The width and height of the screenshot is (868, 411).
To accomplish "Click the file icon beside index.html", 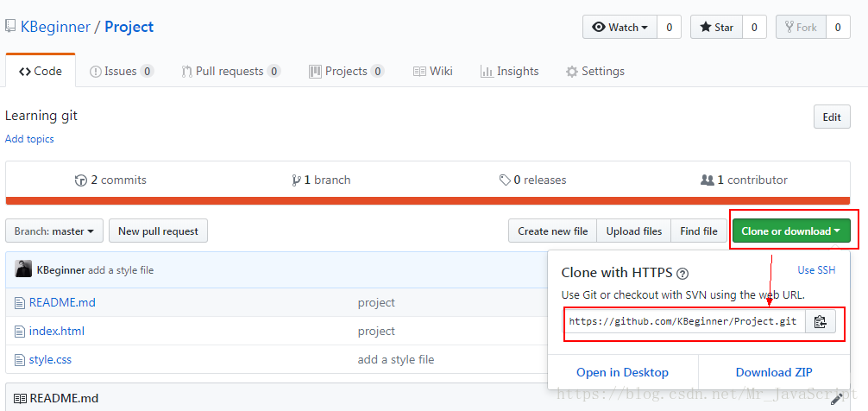I will [20, 332].
